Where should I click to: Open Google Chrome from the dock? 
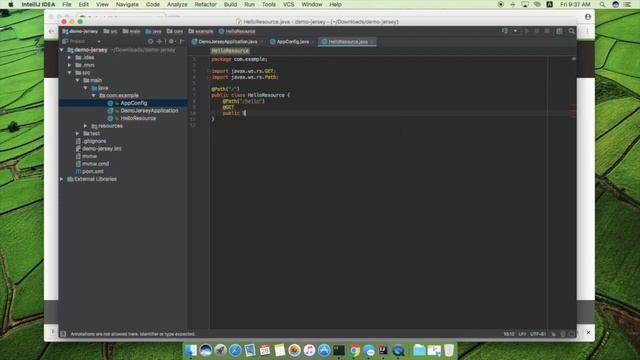[x=354, y=350]
